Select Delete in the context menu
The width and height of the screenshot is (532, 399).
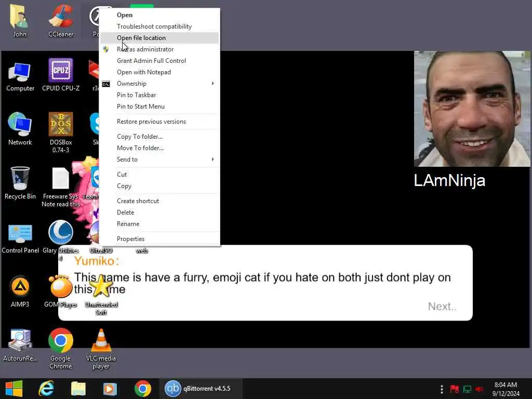(x=159, y=212)
